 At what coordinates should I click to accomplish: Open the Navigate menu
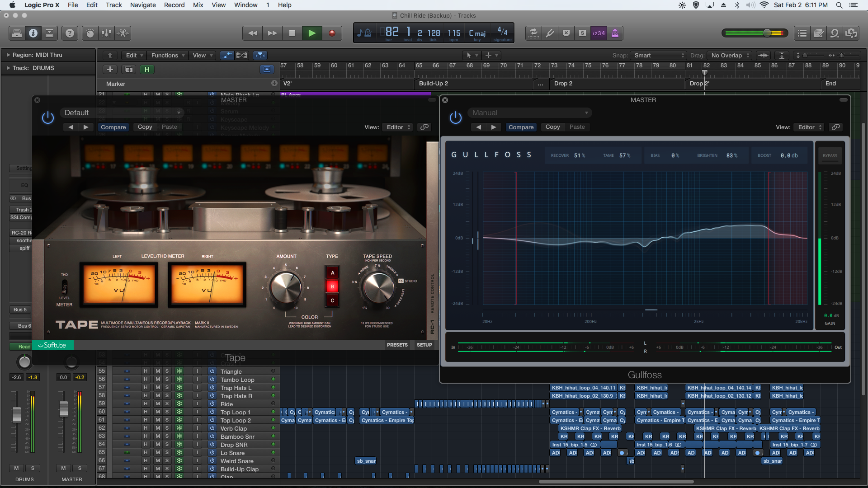click(x=142, y=5)
